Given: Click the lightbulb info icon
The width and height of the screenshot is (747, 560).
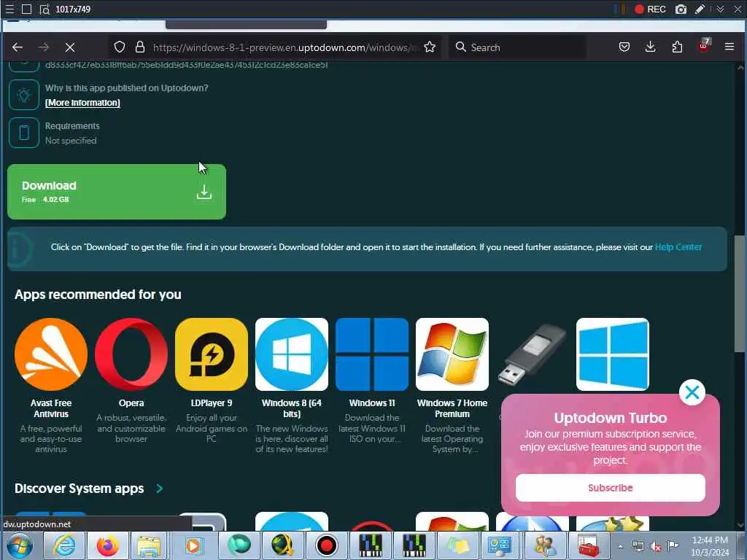Looking at the screenshot, I should [24, 95].
